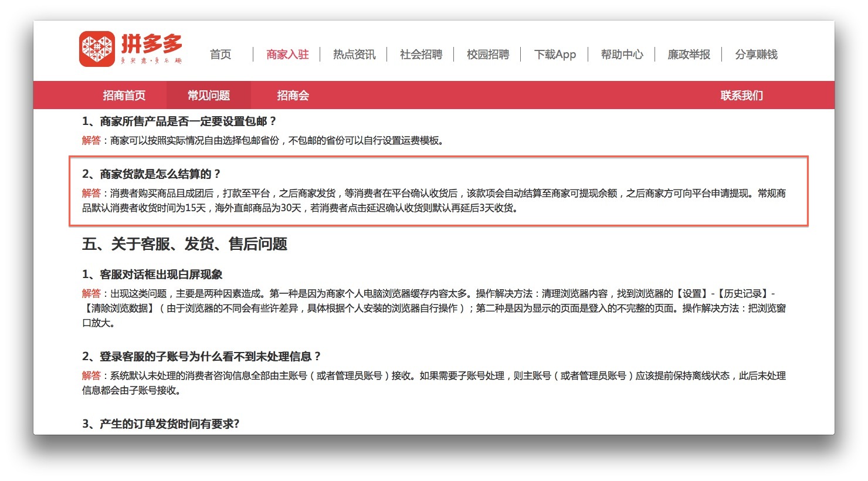Select 商家入驻 in the top navigation
The height and width of the screenshot is (481, 868).
tap(287, 55)
